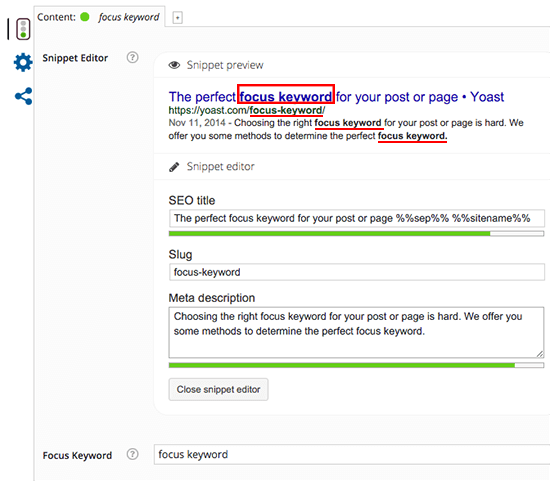Add a new keyword tab with plus button
Image resolution: width=550 pixels, height=481 pixels.
point(177,17)
